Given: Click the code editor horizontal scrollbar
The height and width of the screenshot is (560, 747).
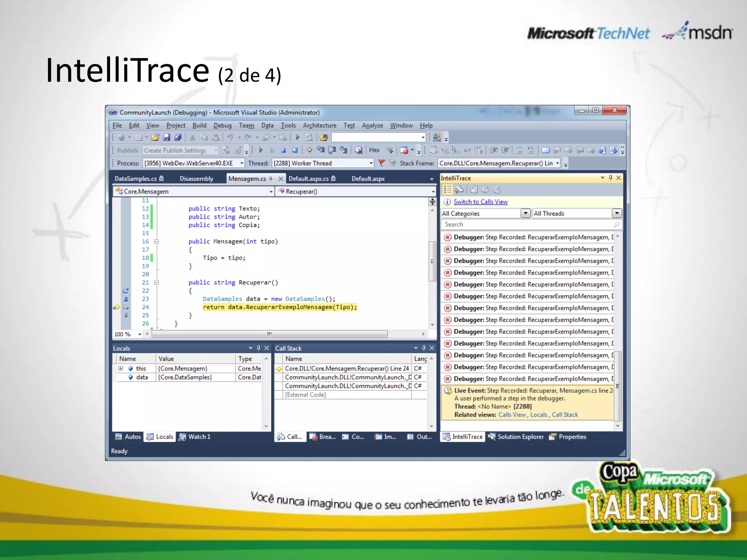Looking at the screenshot, I should click(270, 334).
